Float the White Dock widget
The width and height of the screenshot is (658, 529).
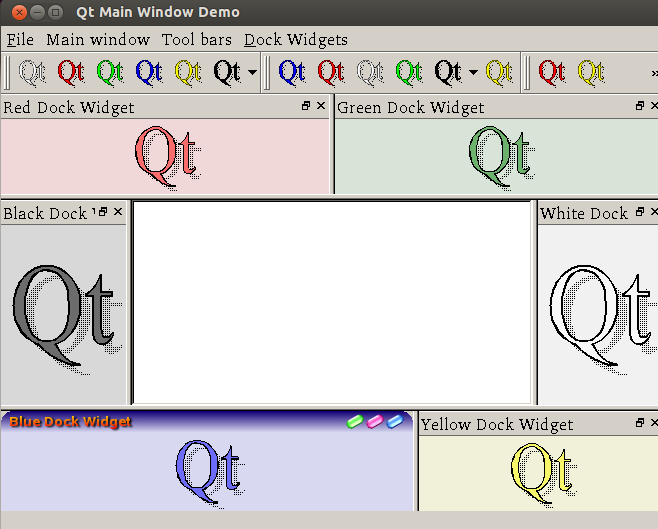tap(640, 212)
